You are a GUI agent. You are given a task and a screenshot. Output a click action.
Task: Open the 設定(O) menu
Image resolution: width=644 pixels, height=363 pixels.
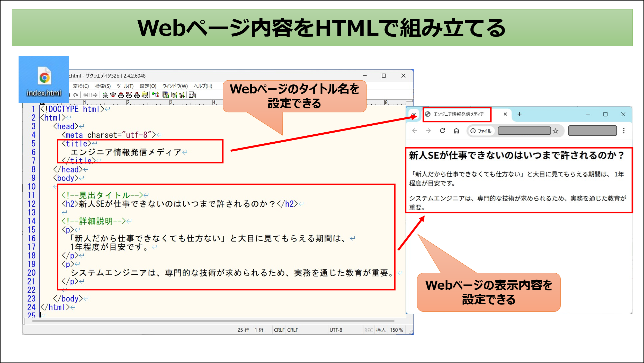click(148, 86)
